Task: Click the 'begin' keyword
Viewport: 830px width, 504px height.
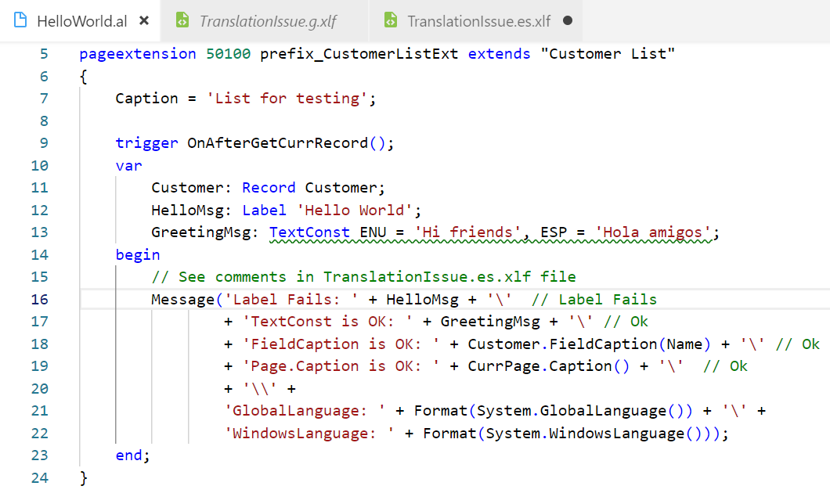Action: tap(138, 255)
